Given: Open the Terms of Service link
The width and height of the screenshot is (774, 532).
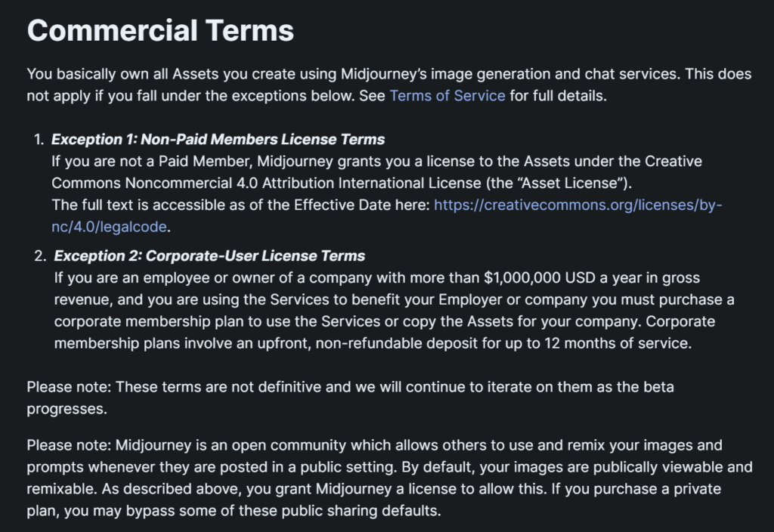Looking at the screenshot, I should (447, 96).
